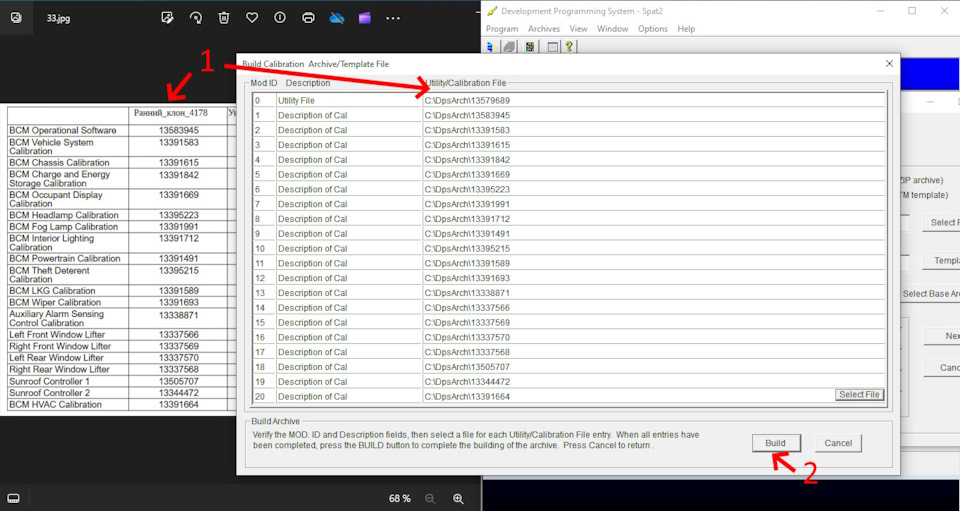This screenshot has width=960, height=511.
Task: Zoom in the image in Photos
Action: [x=458, y=498]
